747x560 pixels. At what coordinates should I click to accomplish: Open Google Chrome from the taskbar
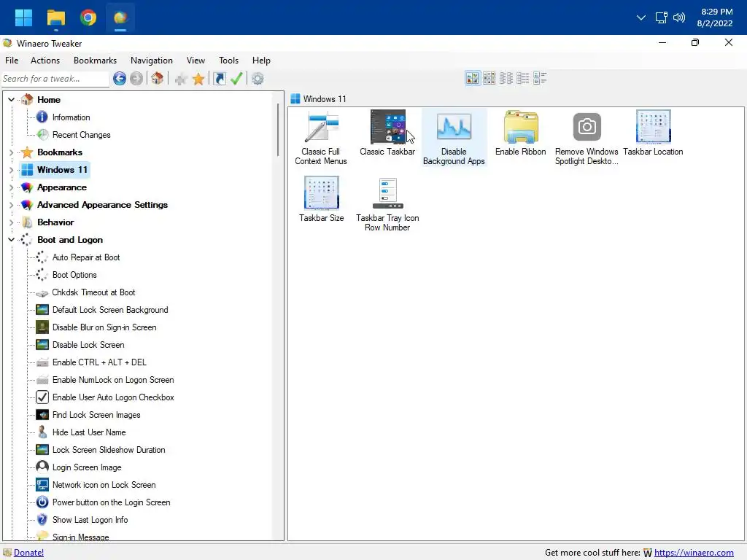[x=88, y=17]
